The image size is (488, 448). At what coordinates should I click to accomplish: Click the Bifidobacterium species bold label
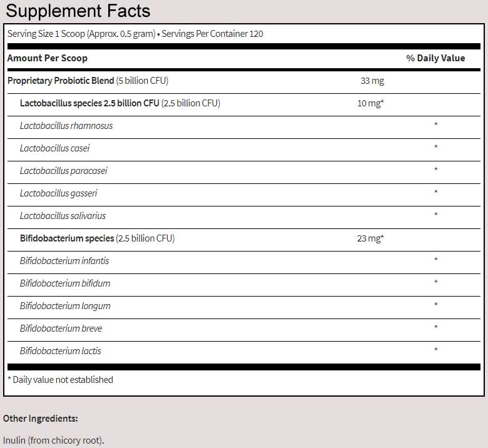(67, 238)
